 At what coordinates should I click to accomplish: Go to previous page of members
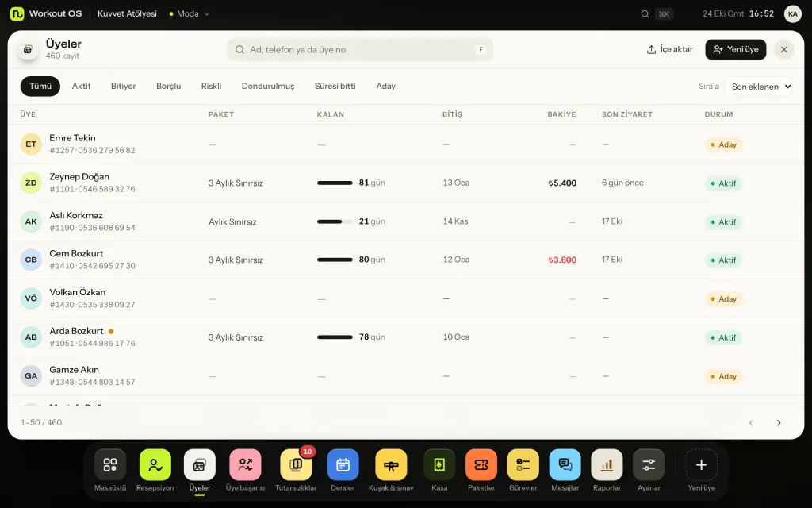[x=751, y=423]
